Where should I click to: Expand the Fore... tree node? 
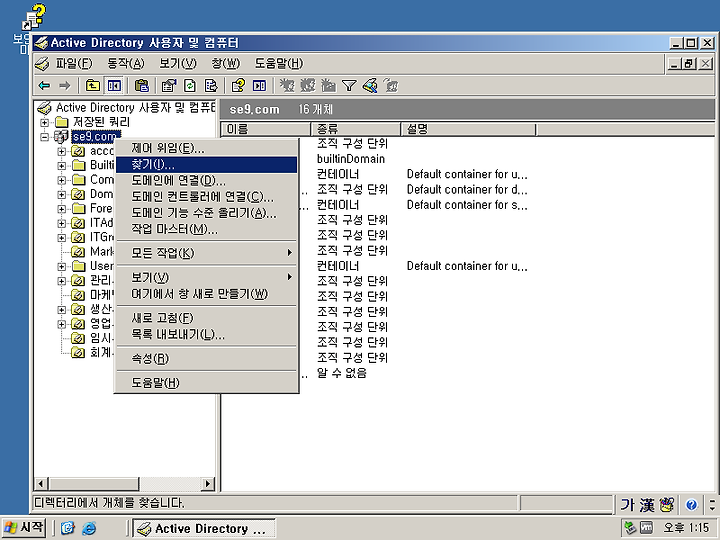(61, 209)
